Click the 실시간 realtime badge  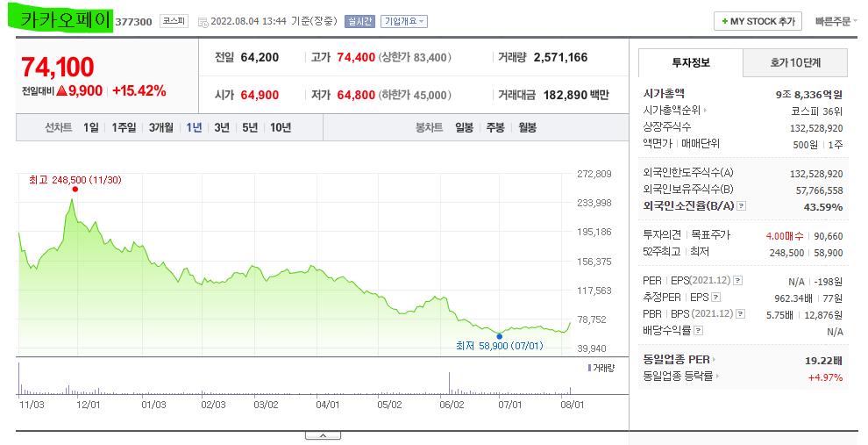[359, 22]
